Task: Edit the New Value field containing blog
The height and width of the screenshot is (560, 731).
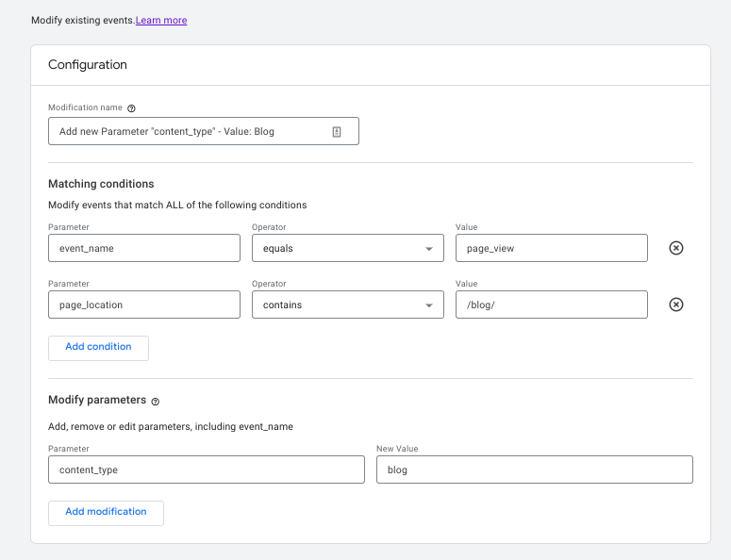Action: tap(535, 469)
